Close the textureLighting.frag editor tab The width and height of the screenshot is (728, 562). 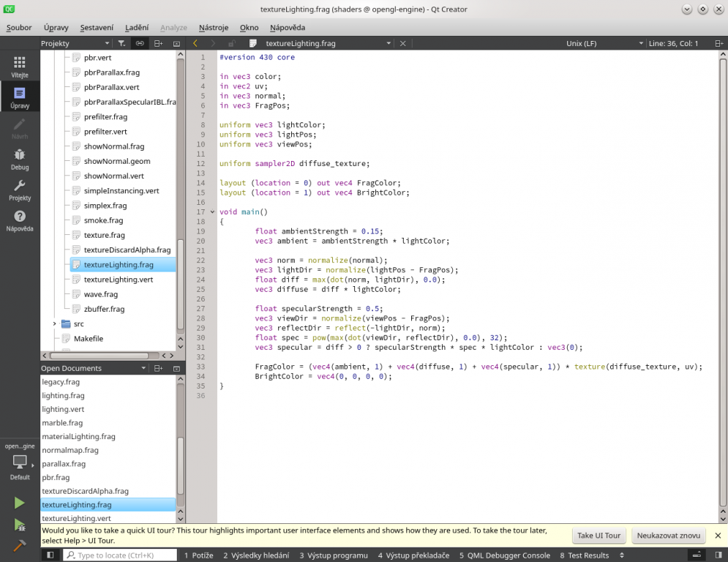point(402,43)
